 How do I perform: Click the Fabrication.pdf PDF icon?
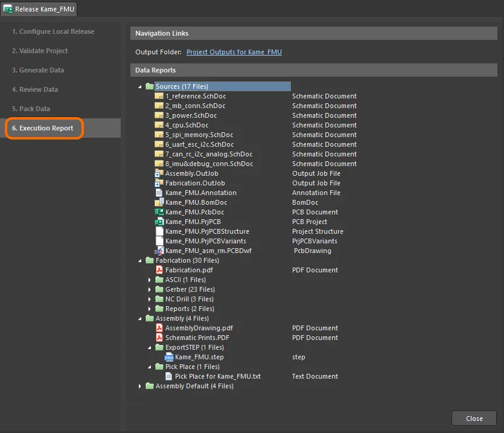click(158, 270)
